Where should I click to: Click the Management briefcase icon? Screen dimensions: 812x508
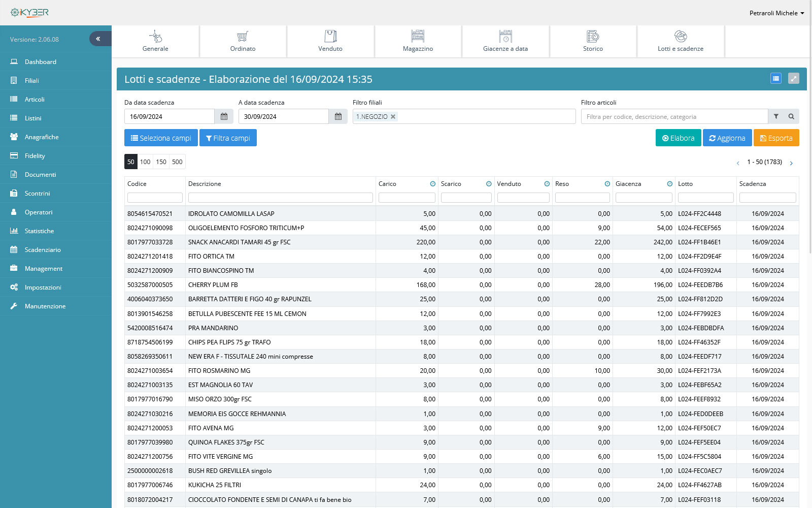(x=14, y=268)
